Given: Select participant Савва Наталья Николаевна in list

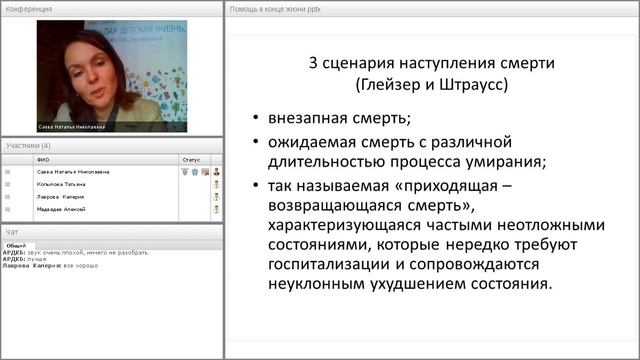Looking at the screenshot, I should (73, 172).
